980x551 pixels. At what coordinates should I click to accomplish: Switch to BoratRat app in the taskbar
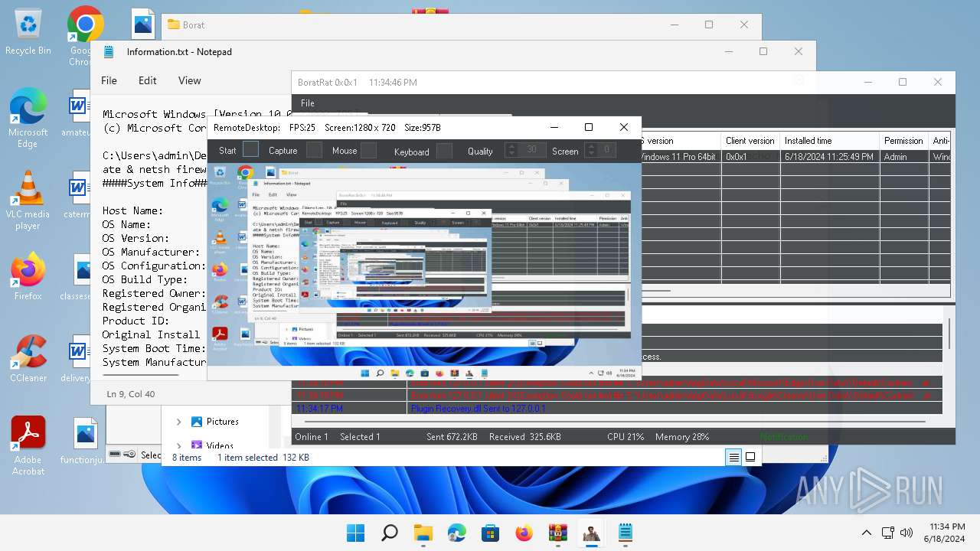coord(591,533)
